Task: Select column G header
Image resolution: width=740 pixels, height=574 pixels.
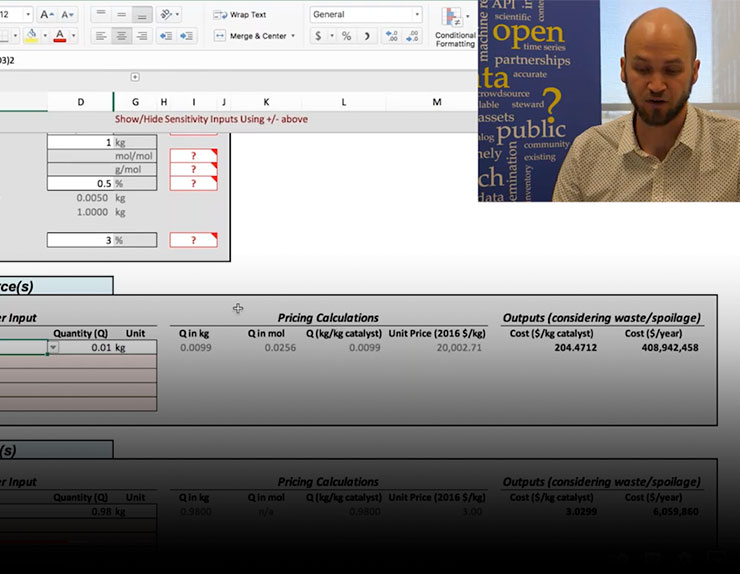Action: [135, 102]
